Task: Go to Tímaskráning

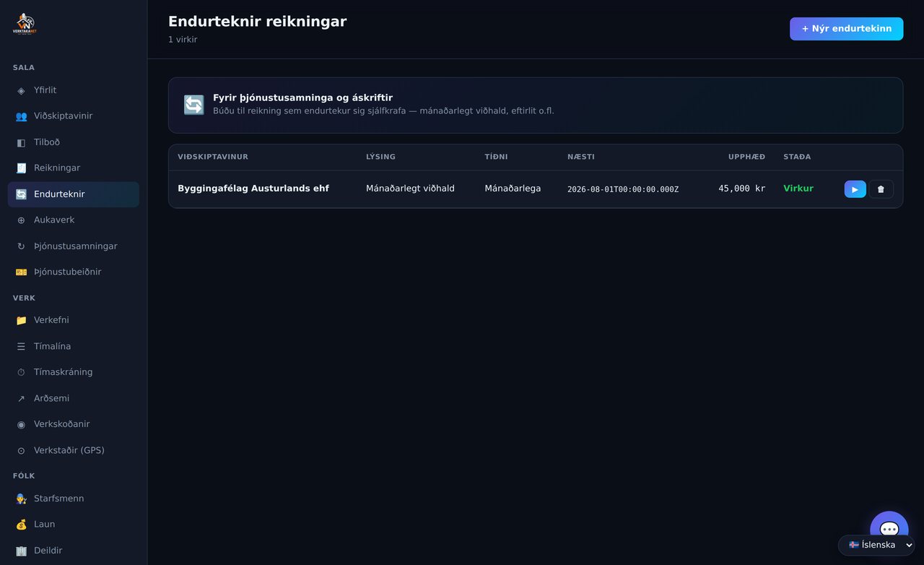Action: [x=74, y=372]
